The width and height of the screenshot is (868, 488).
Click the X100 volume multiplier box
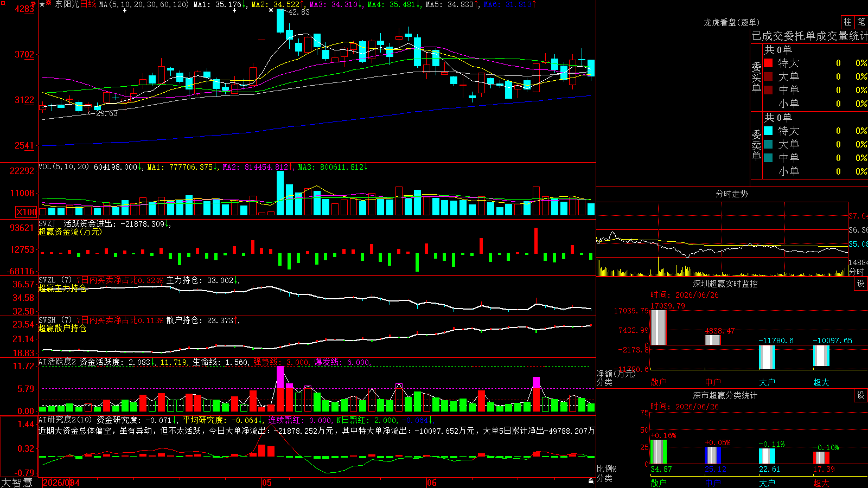[27, 212]
